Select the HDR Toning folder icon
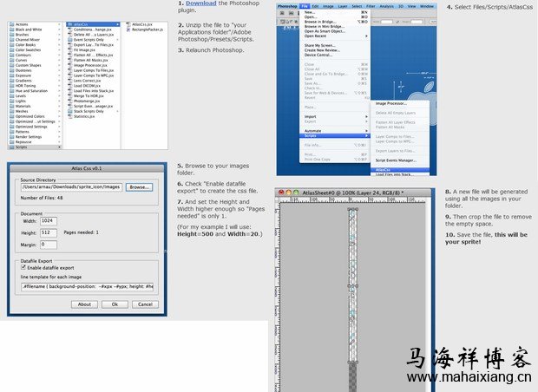The height and width of the screenshot is (392, 538). 12,86
